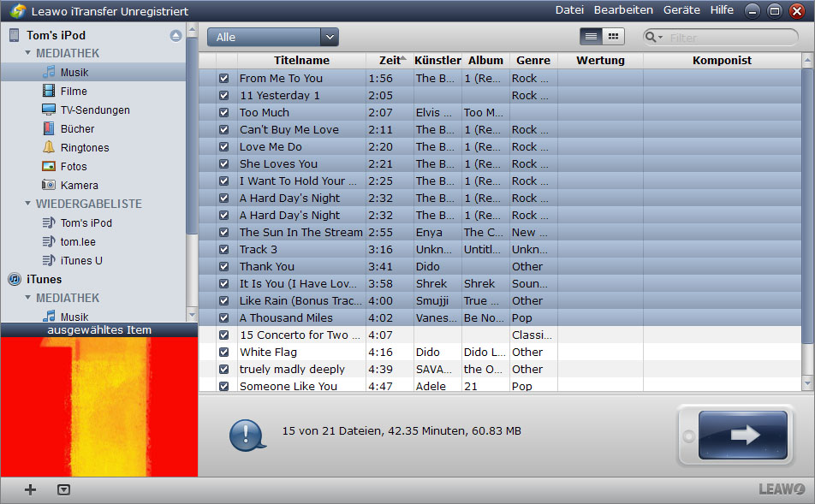The height and width of the screenshot is (504, 815).
Task: Collapse the WIEDERGABELISTE section
Action: pyautogui.click(x=27, y=204)
